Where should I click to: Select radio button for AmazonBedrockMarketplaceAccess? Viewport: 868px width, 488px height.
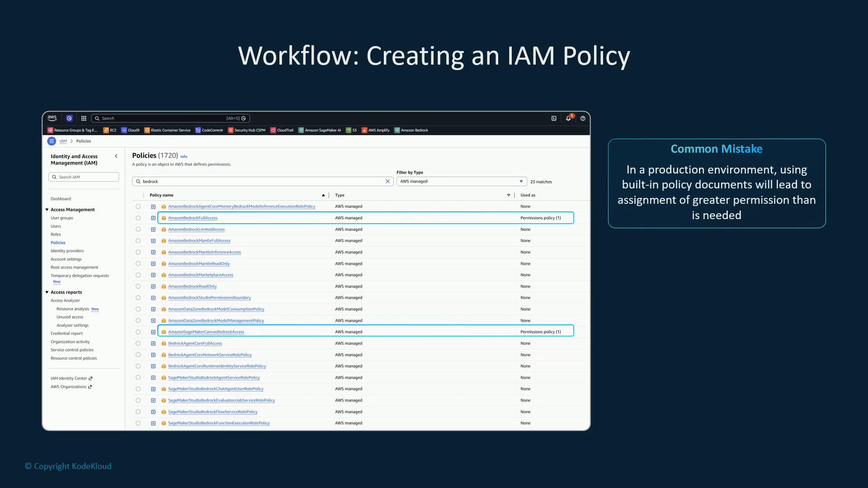(x=138, y=275)
